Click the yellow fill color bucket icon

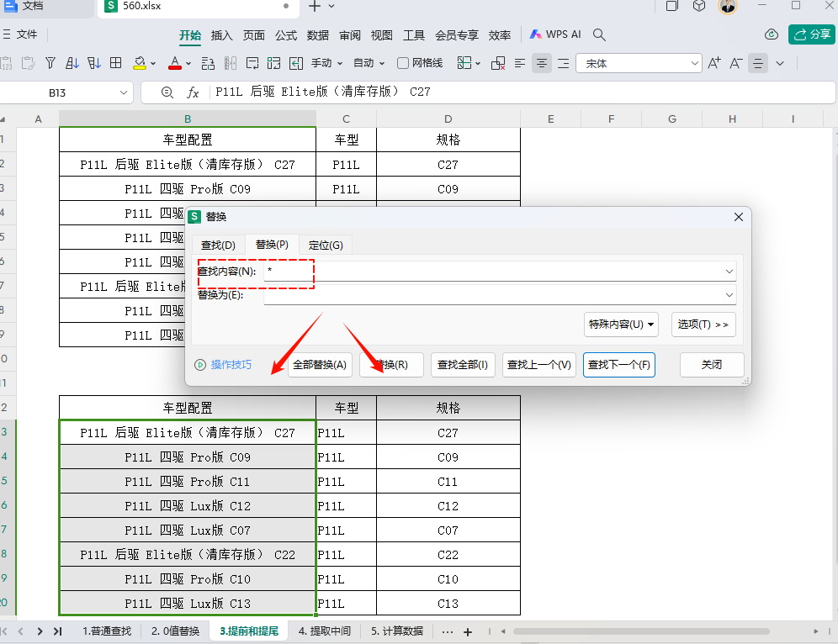(140, 63)
